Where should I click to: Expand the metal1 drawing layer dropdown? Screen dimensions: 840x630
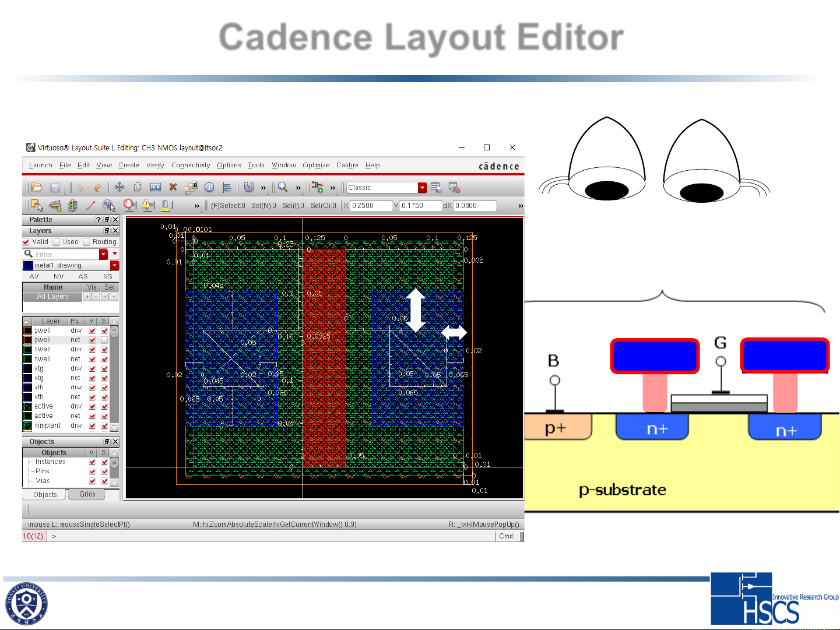[114, 266]
